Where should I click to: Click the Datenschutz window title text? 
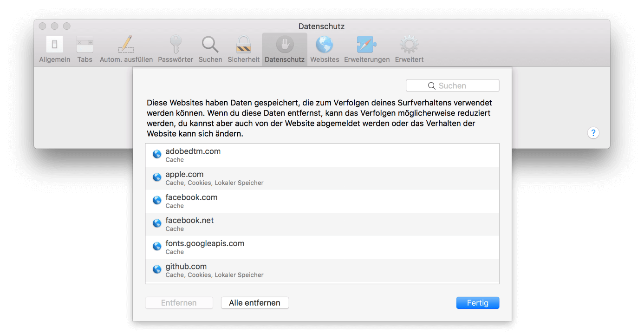point(321,26)
